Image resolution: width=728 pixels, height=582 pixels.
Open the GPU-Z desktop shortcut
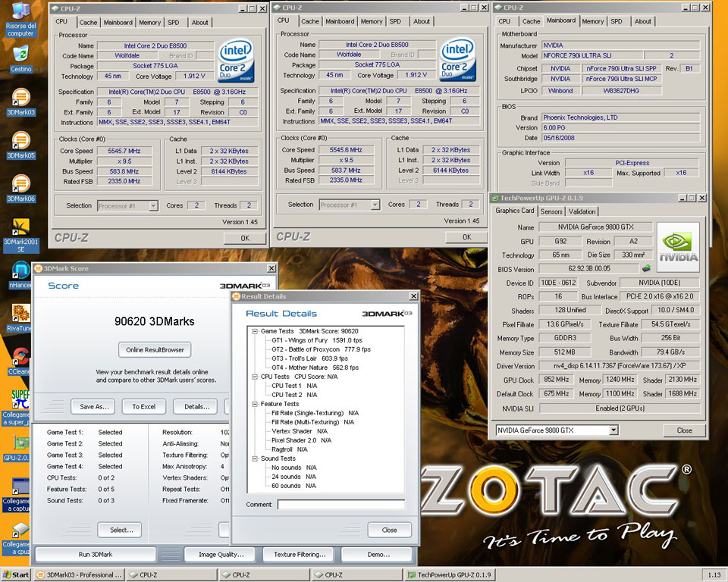click(17, 448)
